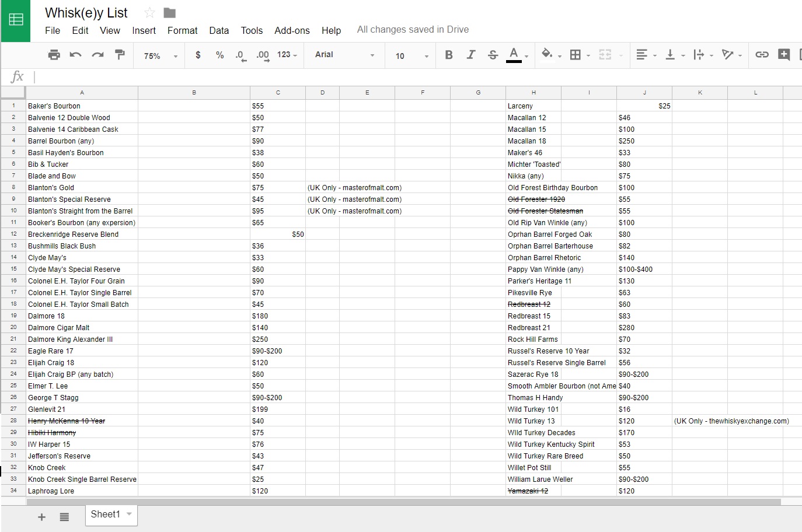Click the merge cells icon
This screenshot has height=532, width=802.
(x=605, y=55)
